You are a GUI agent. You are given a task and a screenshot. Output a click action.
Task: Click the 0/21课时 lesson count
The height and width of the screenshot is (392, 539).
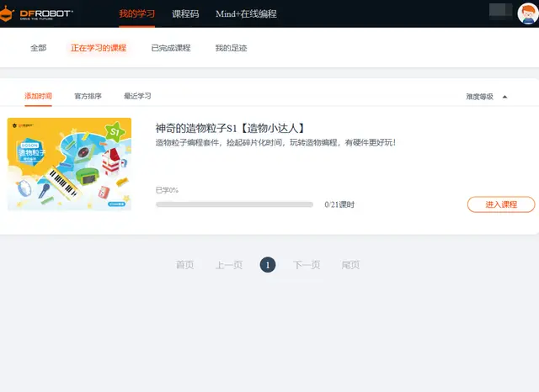[339, 204]
